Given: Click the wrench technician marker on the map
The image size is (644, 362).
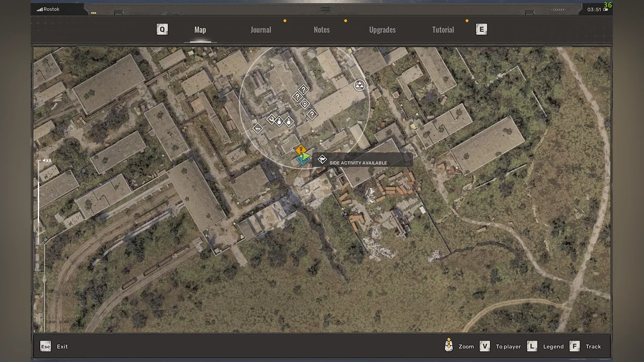Looking at the screenshot, I should 272,119.
